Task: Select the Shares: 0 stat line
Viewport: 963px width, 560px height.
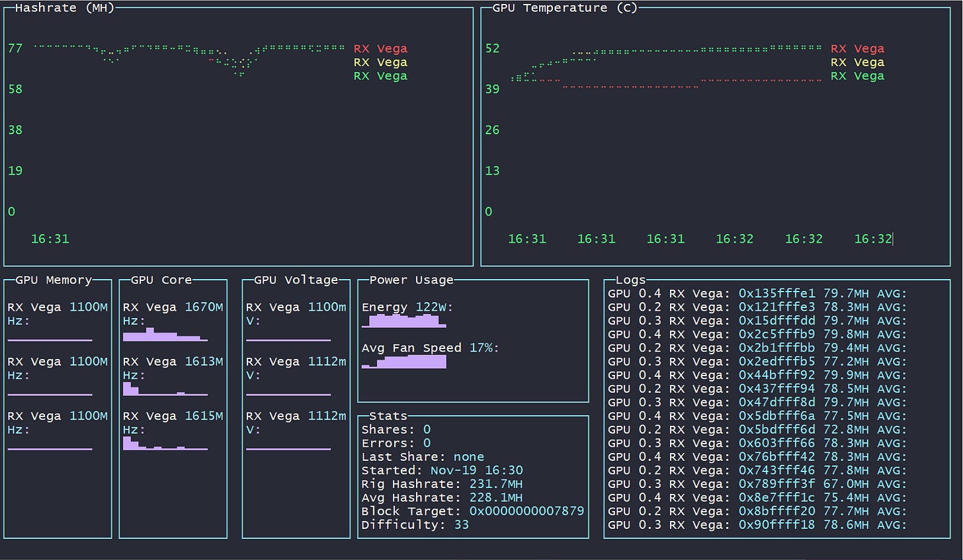Action: pyautogui.click(x=396, y=430)
